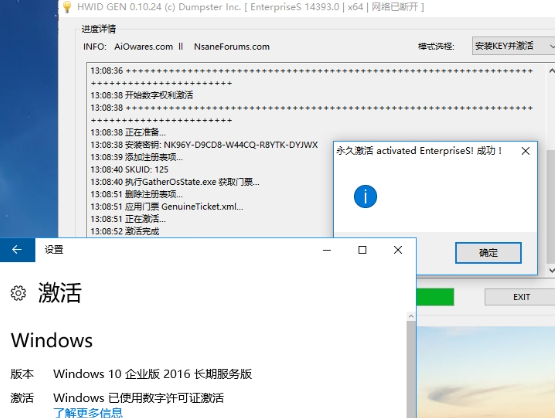The image size is (555, 418).
Task: Click NsaneForums.com info text
Action: (x=231, y=47)
